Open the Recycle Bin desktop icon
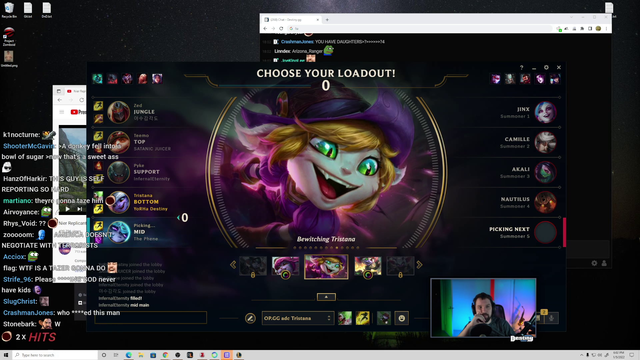The height and width of the screenshot is (360, 640). [9, 10]
